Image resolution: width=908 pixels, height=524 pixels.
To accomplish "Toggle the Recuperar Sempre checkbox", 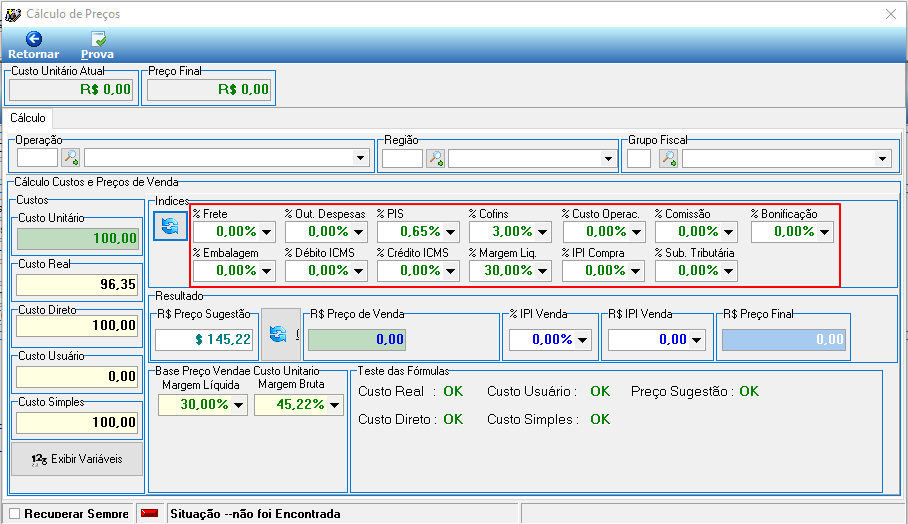I will click(x=14, y=513).
